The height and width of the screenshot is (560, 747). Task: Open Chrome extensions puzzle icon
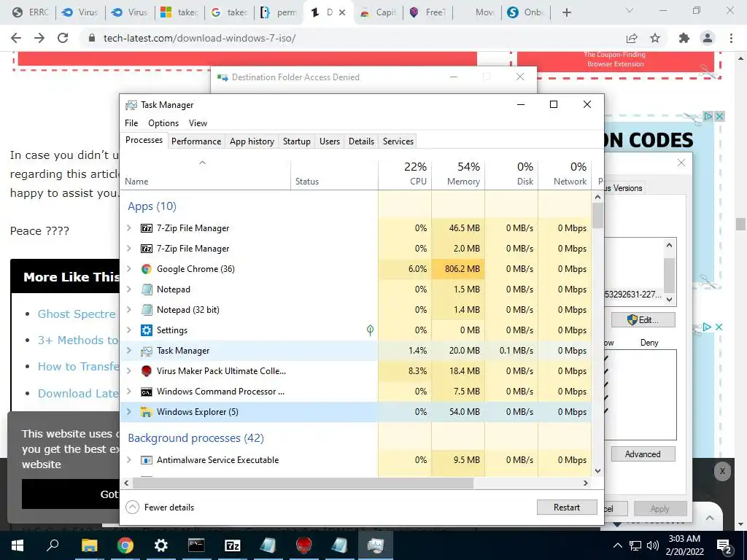tap(684, 38)
